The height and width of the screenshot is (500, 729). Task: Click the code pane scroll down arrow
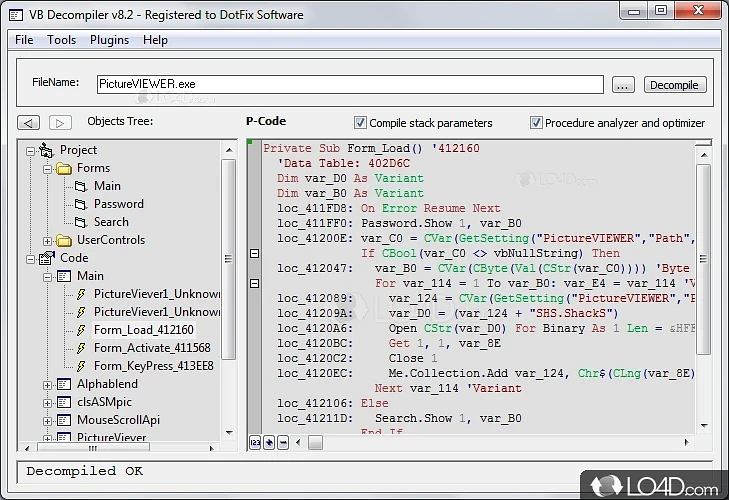click(x=704, y=426)
